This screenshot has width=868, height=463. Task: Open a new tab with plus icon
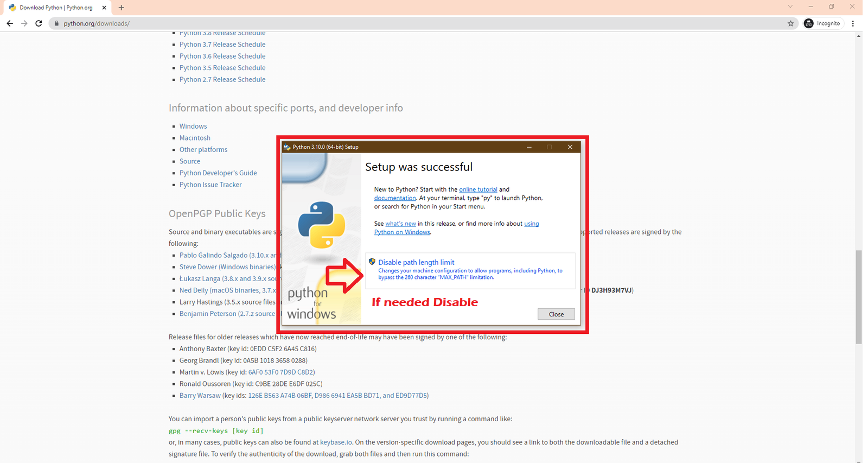point(121,8)
